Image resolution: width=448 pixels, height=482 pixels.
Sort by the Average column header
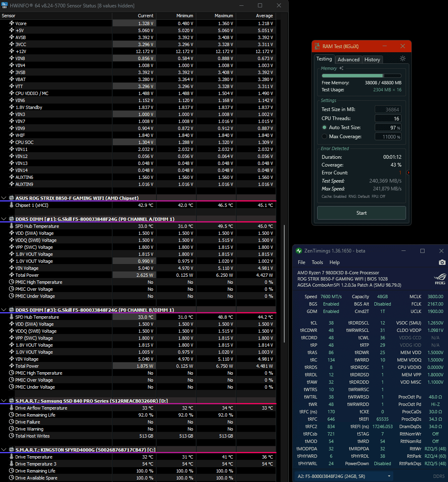256,16
